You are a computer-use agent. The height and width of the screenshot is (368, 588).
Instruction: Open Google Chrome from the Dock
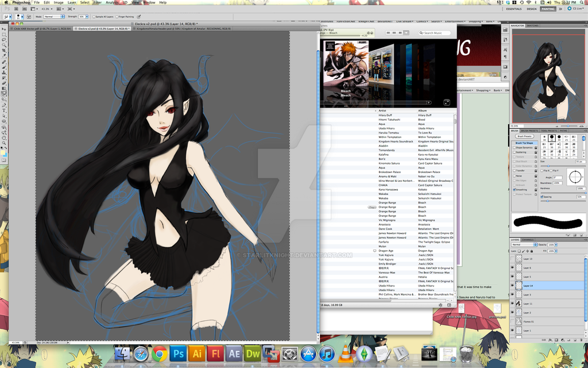tap(160, 354)
